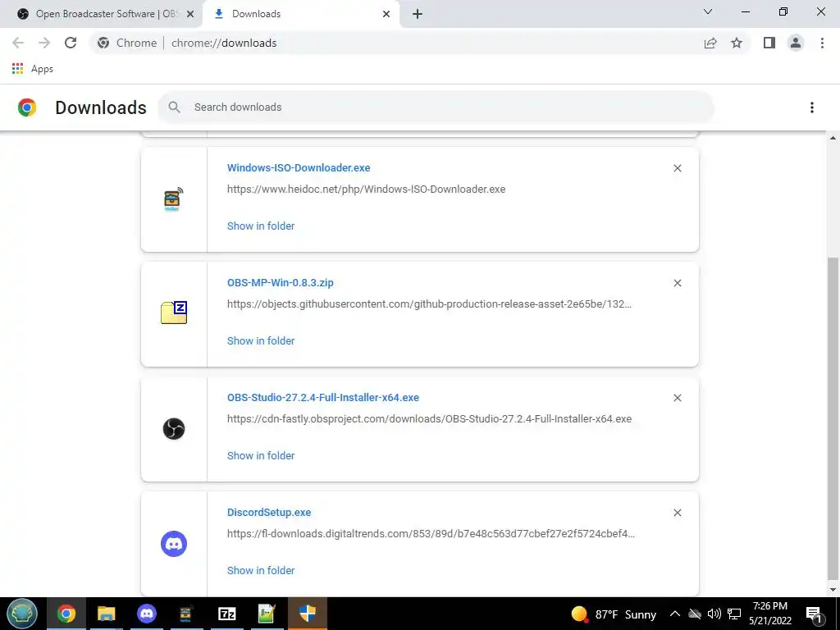840x630 pixels.
Task: Open the cloud sync icon in system tray
Action: click(694, 614)
